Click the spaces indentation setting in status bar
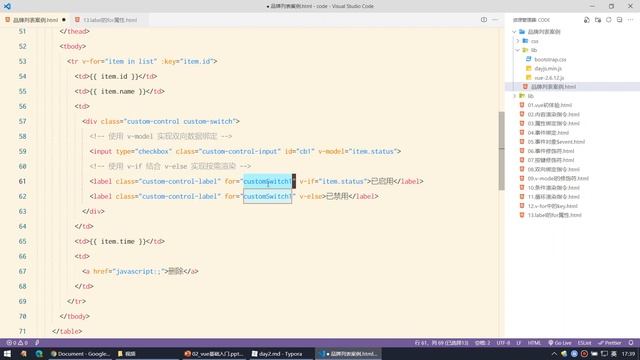Image resolution: width=640 pixels, height=360 pixels. 482,343
